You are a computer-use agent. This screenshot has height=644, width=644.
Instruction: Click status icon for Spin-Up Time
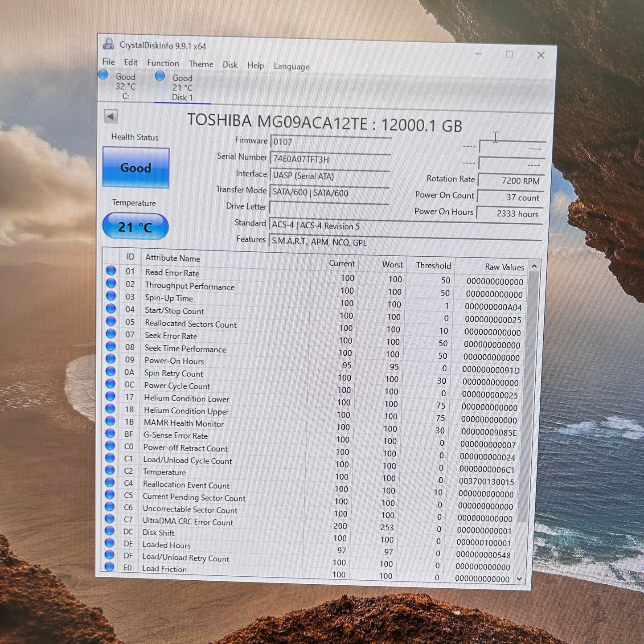pos(111,296)
